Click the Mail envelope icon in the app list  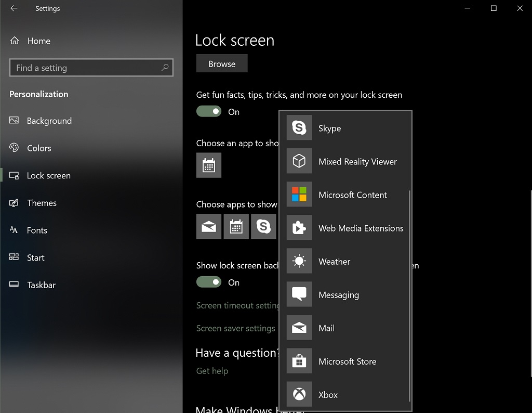pyautogui.click(x=299, y=327)
